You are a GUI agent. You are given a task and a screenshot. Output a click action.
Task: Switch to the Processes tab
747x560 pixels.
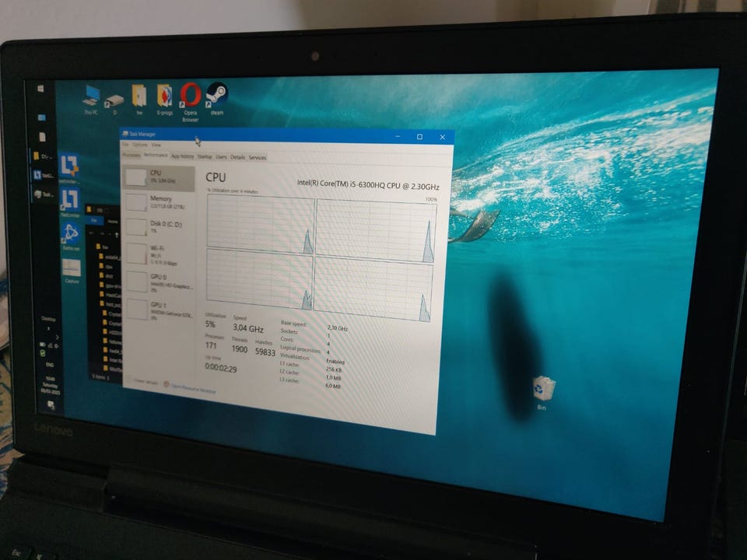(x=132, y=156)
